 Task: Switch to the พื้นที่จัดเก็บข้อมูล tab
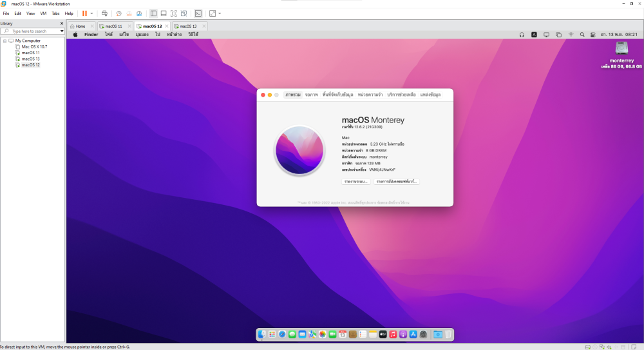337,95
